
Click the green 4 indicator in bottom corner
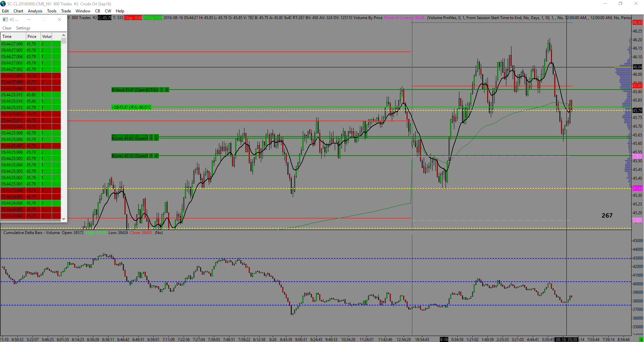(x=641, y=340)
